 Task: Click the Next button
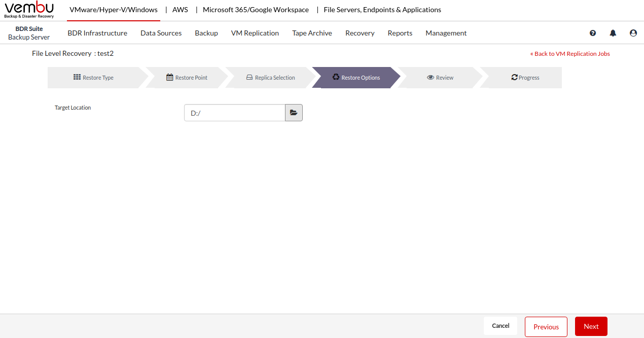(x=591, y=326)
